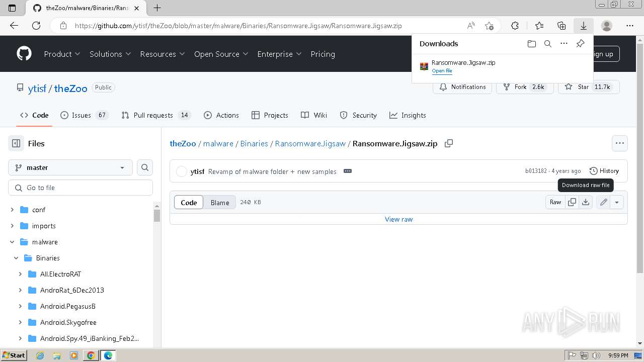Open the Insights tab
The height and width of the screenshot is (362, 644).
[x=408, y=115]
